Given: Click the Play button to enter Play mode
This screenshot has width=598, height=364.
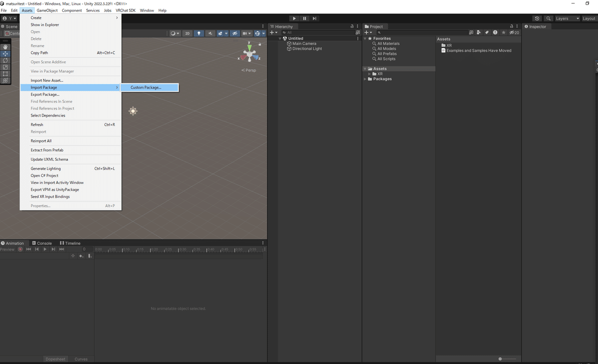Looking at the screenshot, I should [295, 18].
